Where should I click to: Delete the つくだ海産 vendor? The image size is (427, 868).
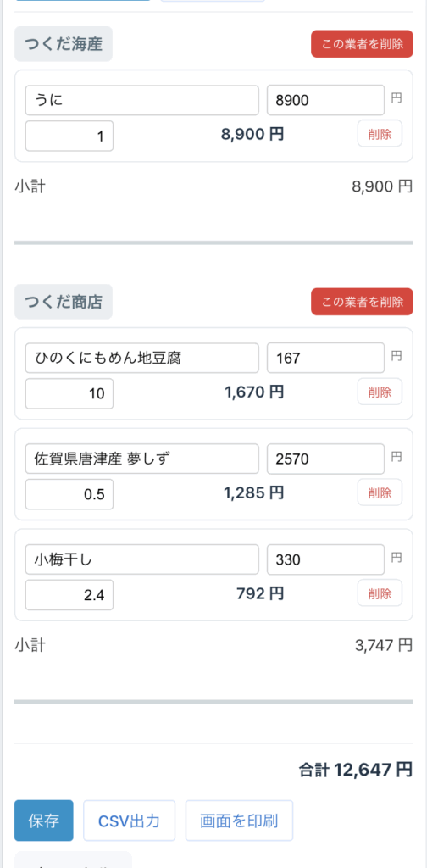pos(362,44)
